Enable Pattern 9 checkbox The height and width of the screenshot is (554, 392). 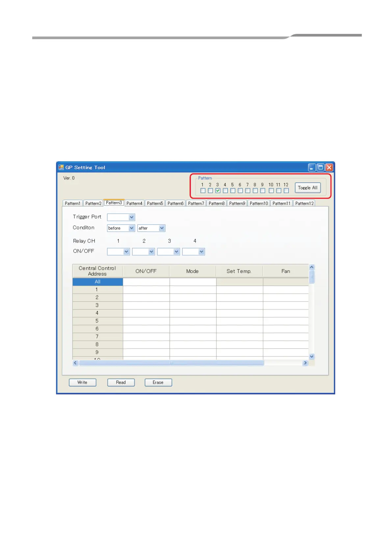(x=263, y=191)
